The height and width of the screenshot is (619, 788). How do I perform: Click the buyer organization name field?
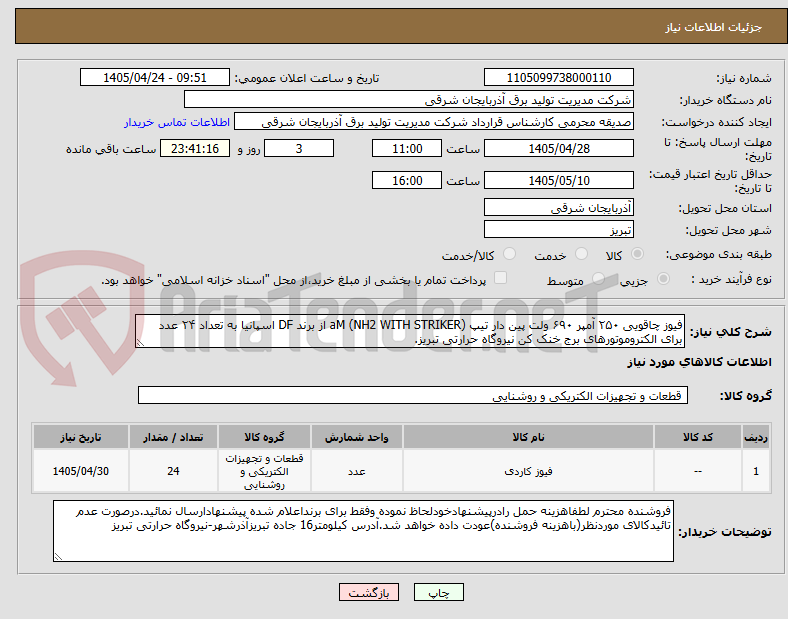409,99
